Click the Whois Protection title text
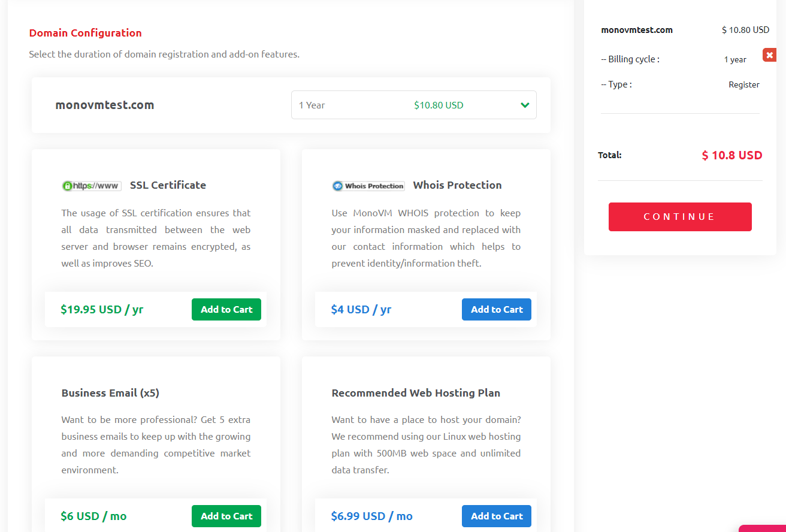The height and width of the screenshot is (532, 786). pyautogui.click(x=457, y=185)
